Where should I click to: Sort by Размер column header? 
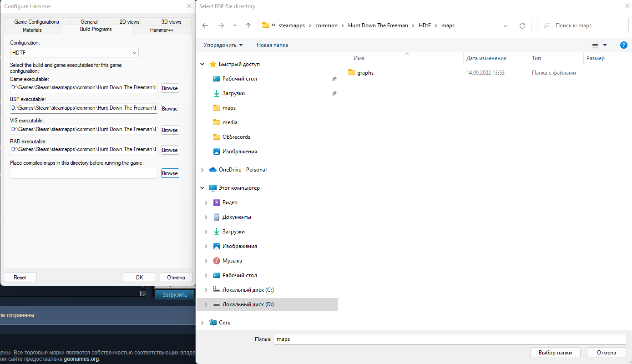pos(596,58)
